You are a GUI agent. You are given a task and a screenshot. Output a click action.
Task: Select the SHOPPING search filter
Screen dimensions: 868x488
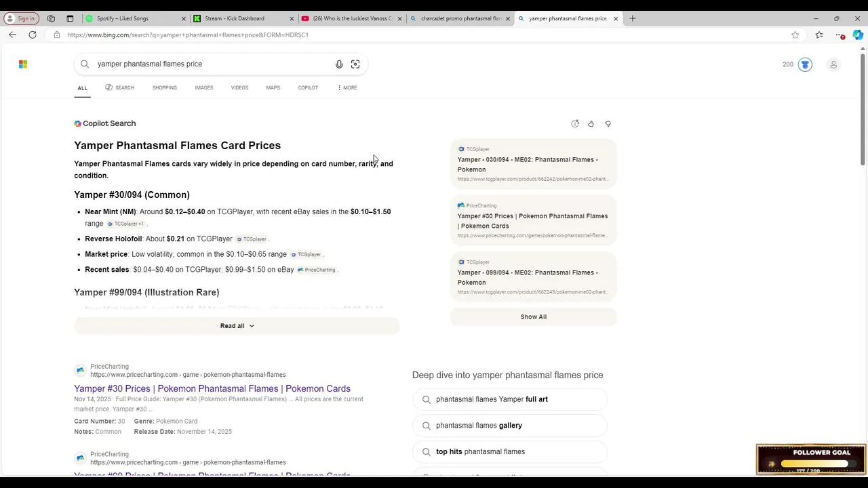[x=164, y=87]
